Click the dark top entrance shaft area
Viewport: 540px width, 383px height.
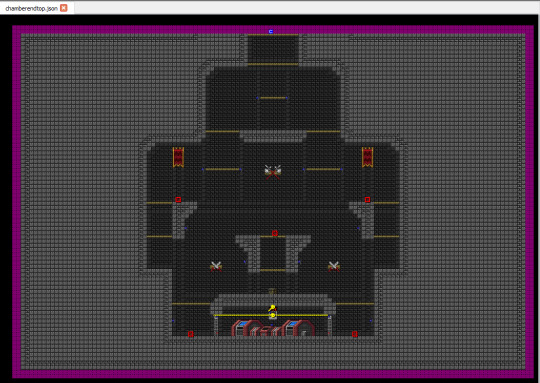pyautogui.click(x=273, y=49)
